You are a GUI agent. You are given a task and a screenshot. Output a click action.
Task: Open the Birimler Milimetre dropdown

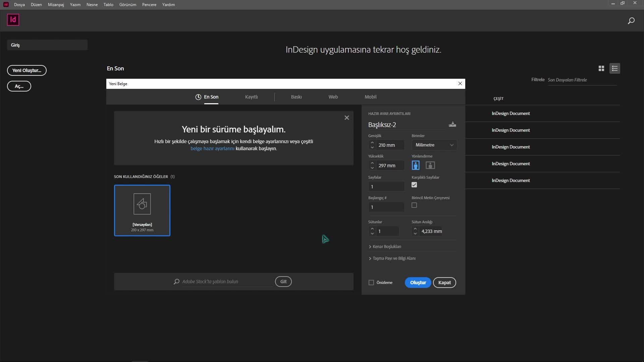tap(434, 145)
